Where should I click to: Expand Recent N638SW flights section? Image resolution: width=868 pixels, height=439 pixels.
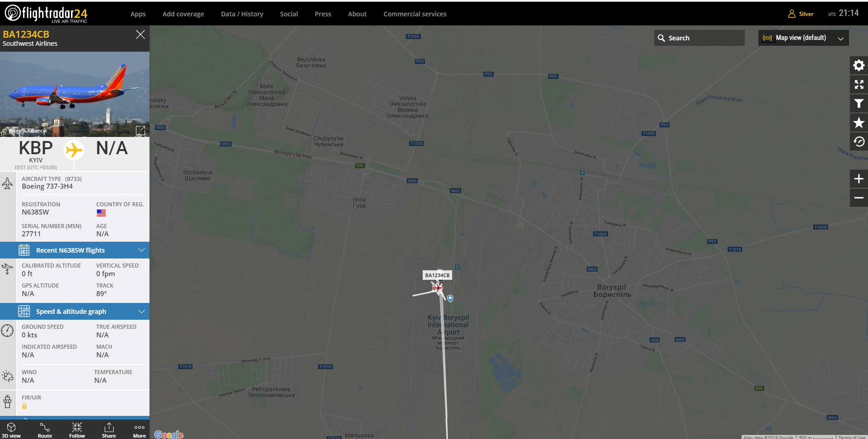pos(75,250)
